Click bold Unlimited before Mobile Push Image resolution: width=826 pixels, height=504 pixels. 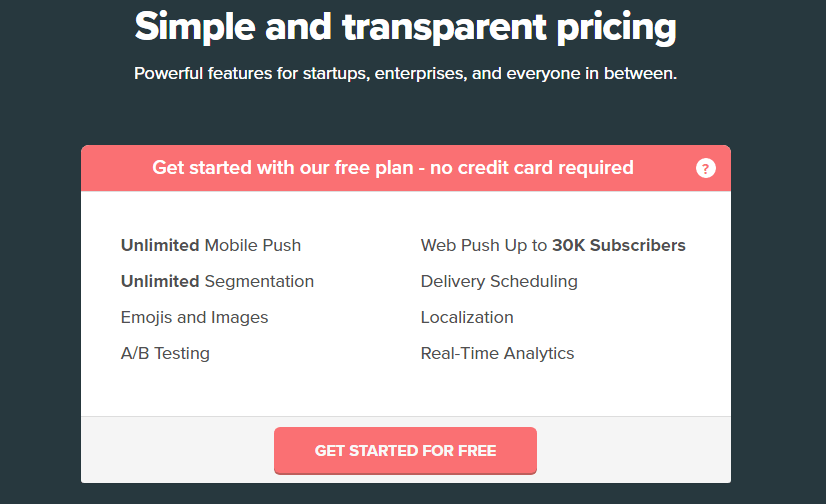(x=160, y=245)
